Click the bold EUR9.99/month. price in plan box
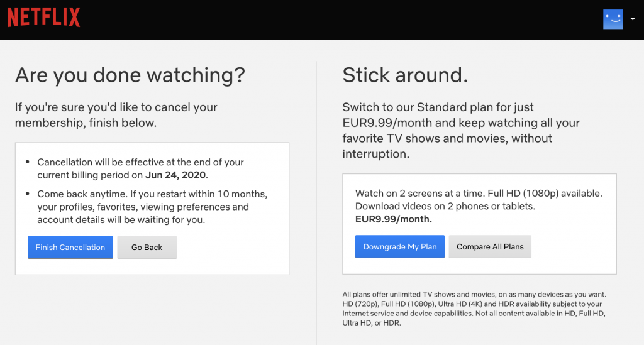 [x=394, y=219]
